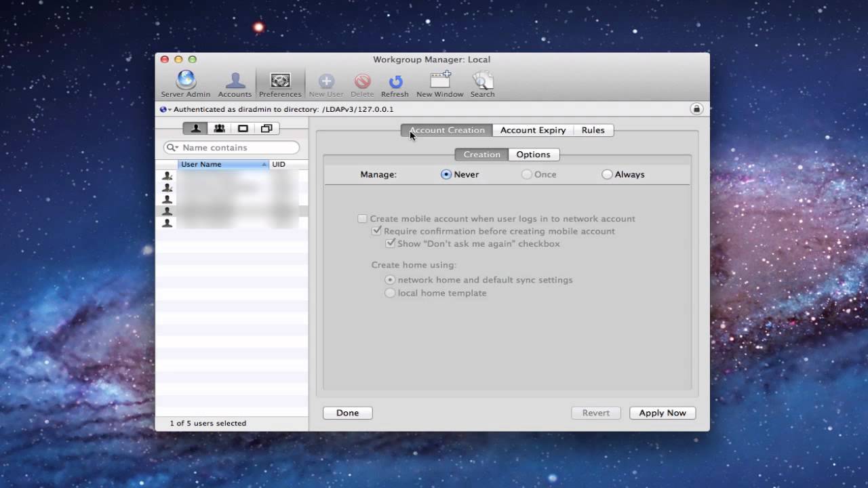The height and width of the screenshot is (488, 868).
Task: Click the Apply Now button
Action: coord(663,413)
